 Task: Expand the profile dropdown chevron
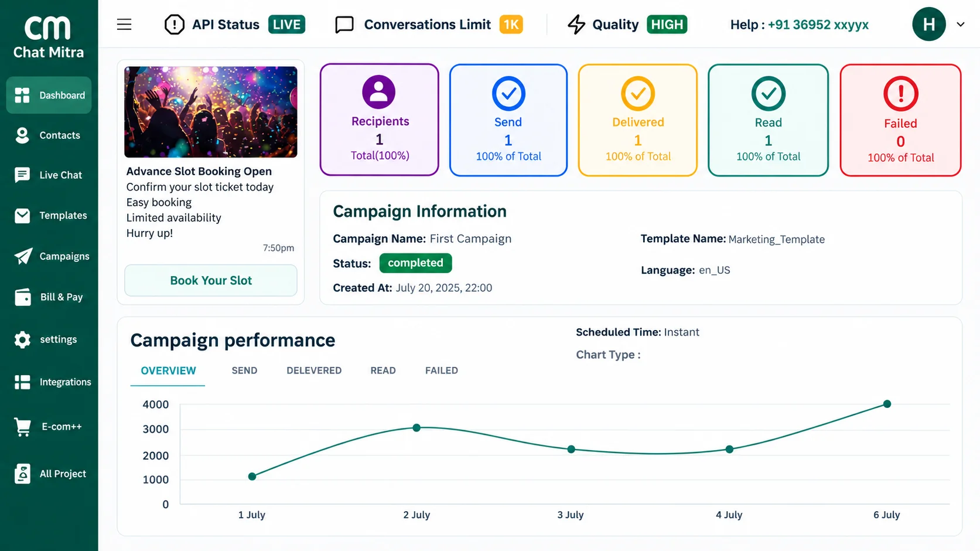[961, 25]
